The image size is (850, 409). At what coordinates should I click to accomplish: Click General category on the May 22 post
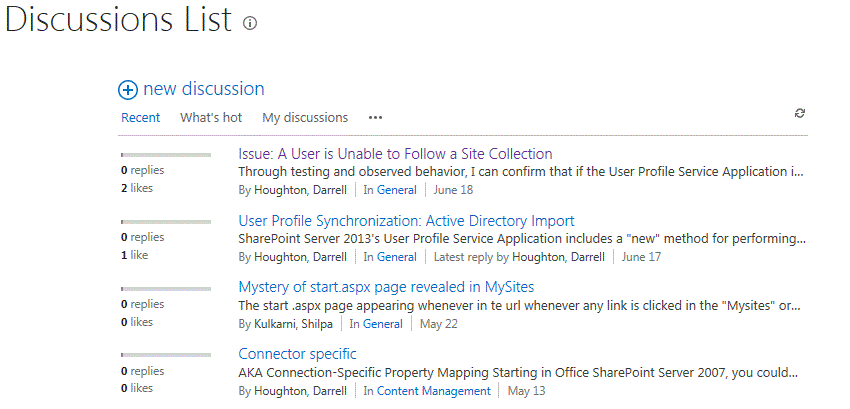click(383, 324)
